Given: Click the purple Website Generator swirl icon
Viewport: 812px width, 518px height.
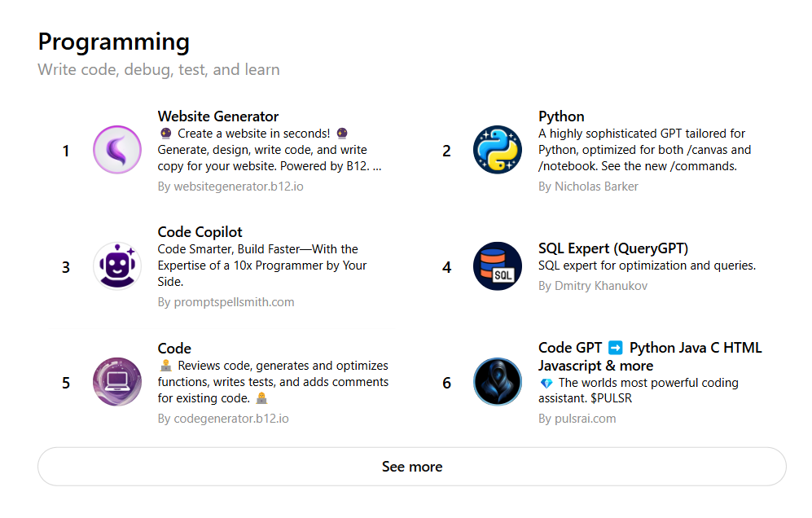Looking at the screenshot, I should pos(117,150).
